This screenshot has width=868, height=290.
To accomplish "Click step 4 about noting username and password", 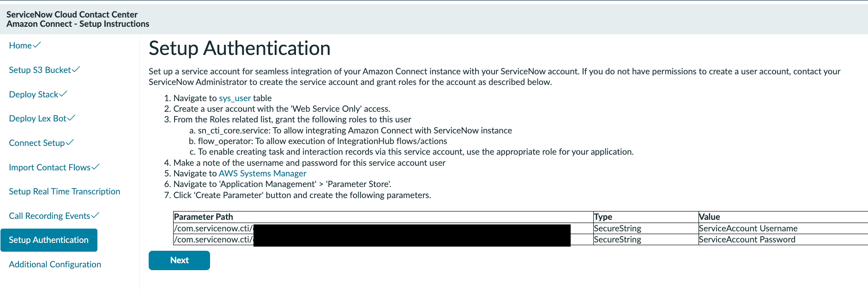I will pos(309,163).
